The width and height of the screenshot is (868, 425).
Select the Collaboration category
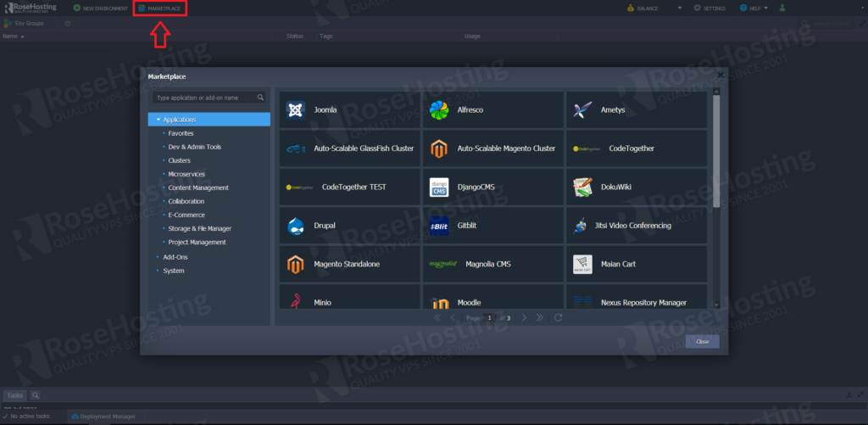click(186, 201)
